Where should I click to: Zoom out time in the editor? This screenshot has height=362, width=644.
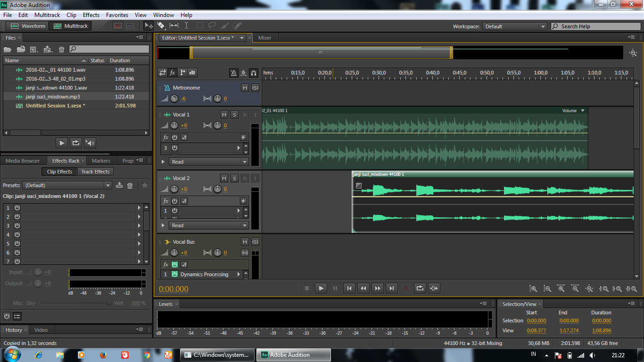tap(575, 288)
